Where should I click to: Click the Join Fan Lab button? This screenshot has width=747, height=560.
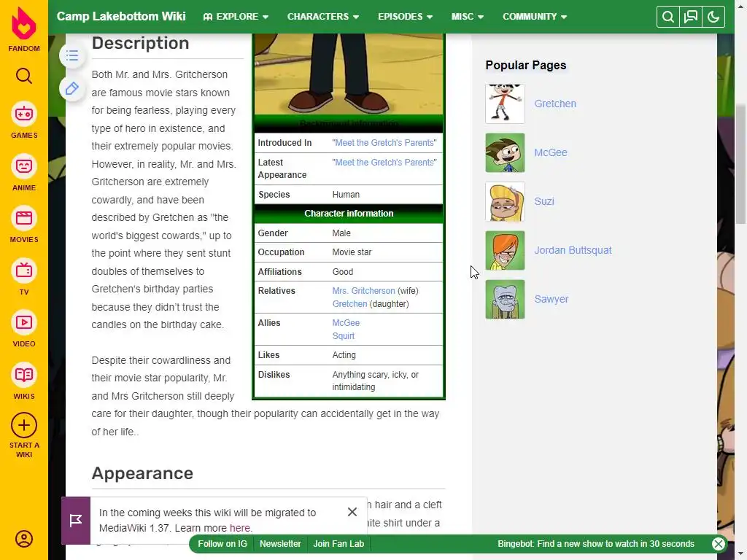point(338,544)
